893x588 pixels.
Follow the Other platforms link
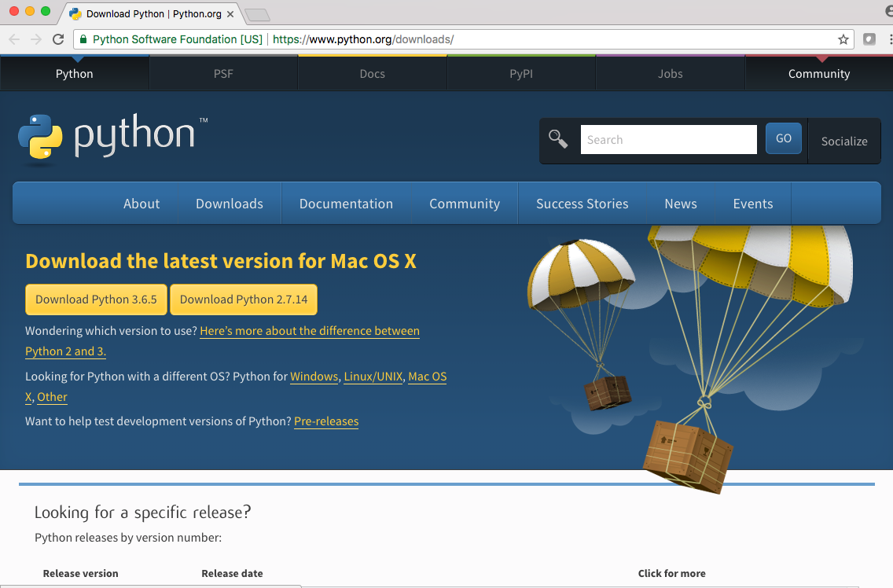(53, 397)
